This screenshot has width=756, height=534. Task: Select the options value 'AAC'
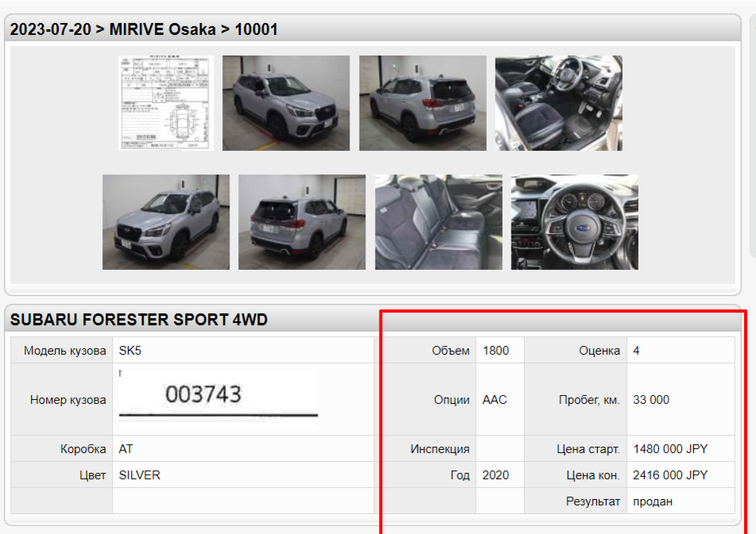tap(495, 400)
